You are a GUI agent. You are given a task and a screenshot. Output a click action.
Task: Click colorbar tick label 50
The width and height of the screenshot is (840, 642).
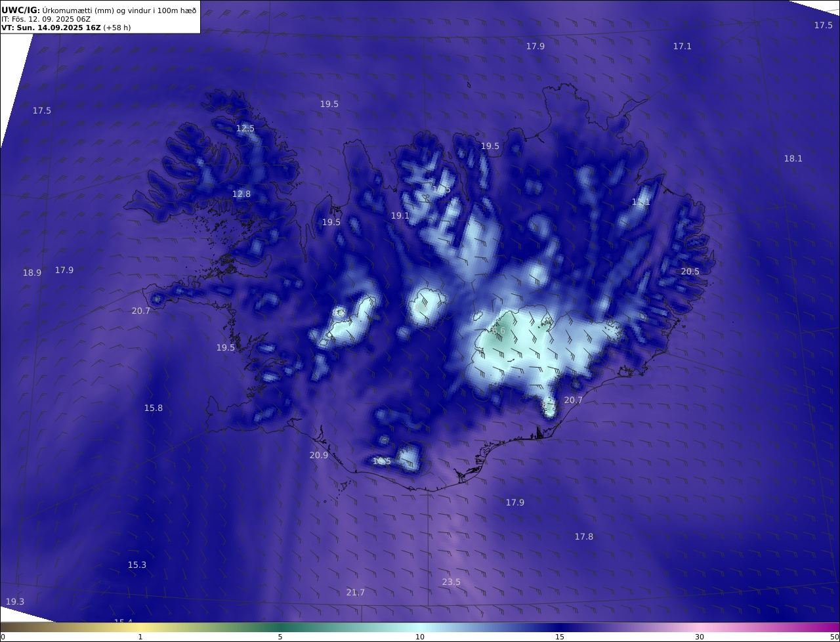(x=834, y=637)
